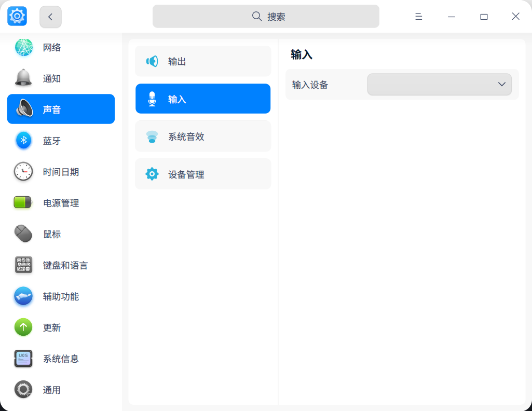This screenshot has height=411, width=532.
Task: Click the 输入设备 dropdown chevron arrow
Action: [x=502, y=84]
